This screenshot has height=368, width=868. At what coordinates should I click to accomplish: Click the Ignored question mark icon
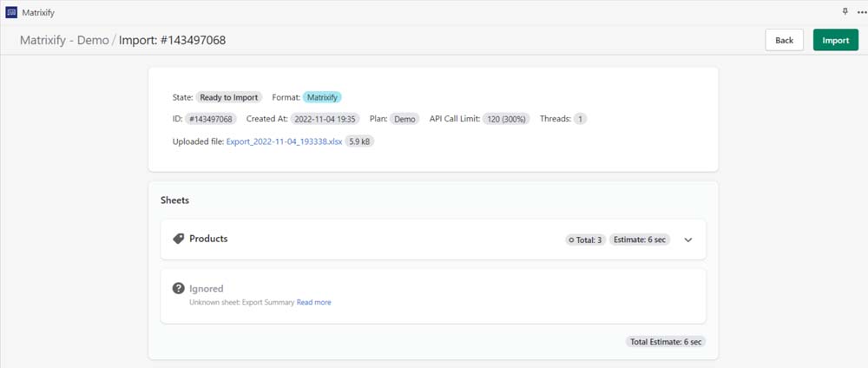click(178, 288)
